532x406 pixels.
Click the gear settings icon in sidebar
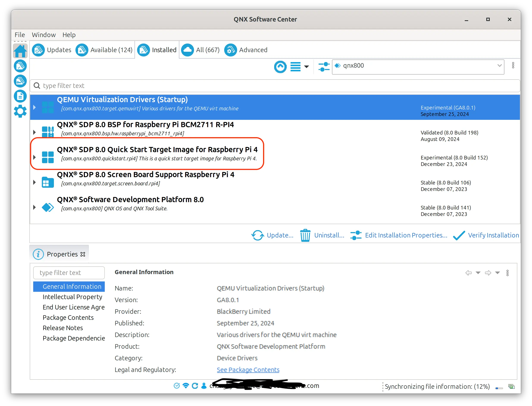pyautogui.click(x=20, y=111)
